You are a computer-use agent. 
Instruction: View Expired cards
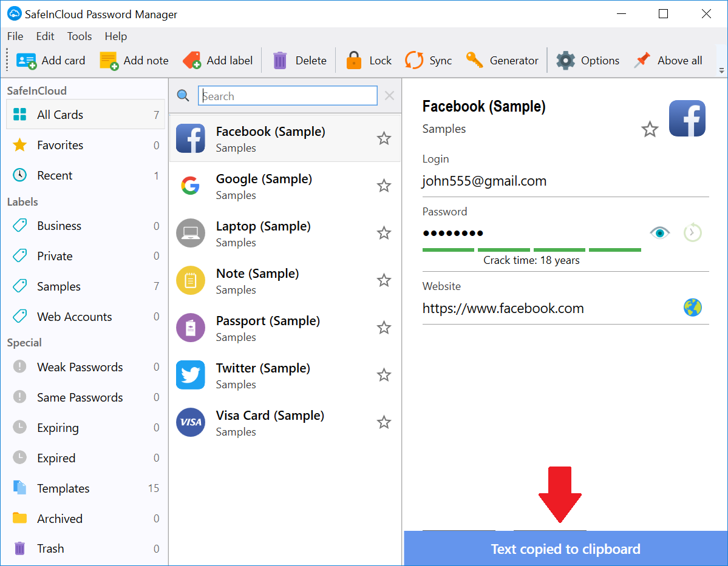pos(86,458)
